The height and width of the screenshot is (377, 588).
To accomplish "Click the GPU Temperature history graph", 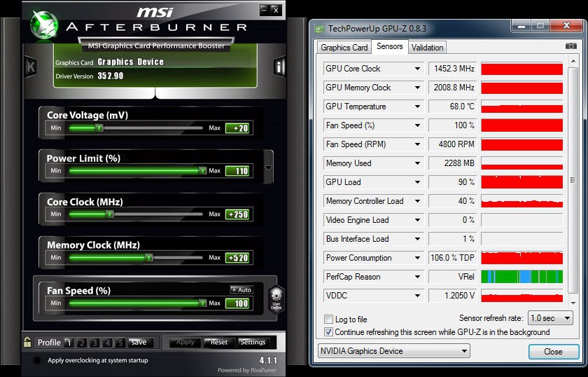I will pyautogui.click(x=521, y=107).
